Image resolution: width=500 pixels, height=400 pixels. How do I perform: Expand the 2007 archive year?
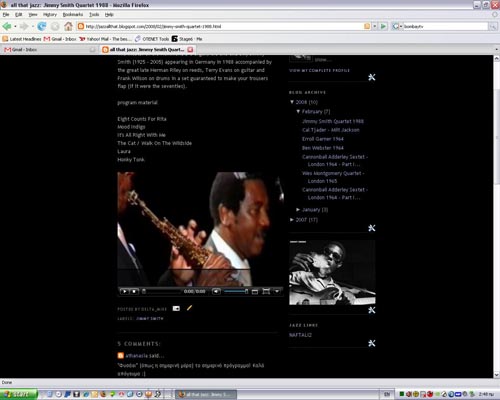click(x=292, y=220)
